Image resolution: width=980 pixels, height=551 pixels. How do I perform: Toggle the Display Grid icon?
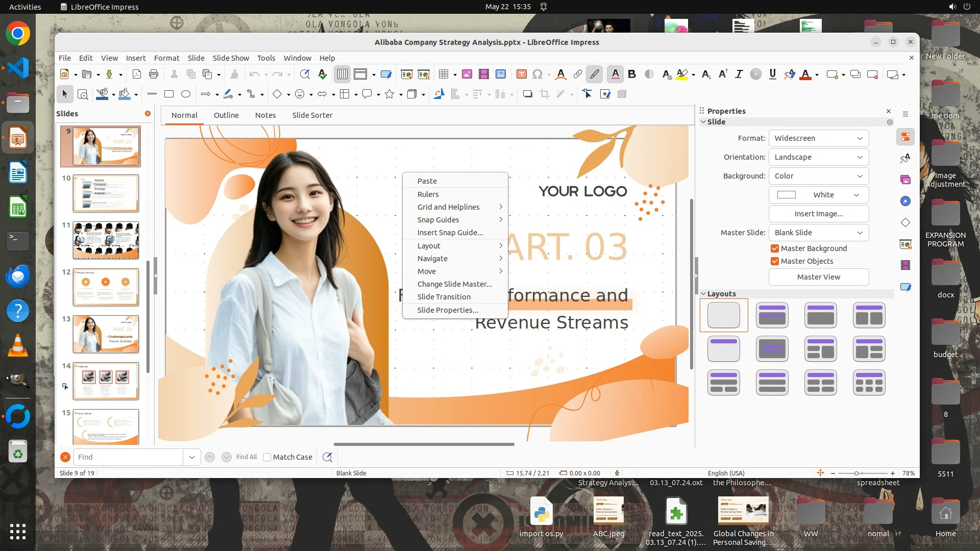coord(342,74)
